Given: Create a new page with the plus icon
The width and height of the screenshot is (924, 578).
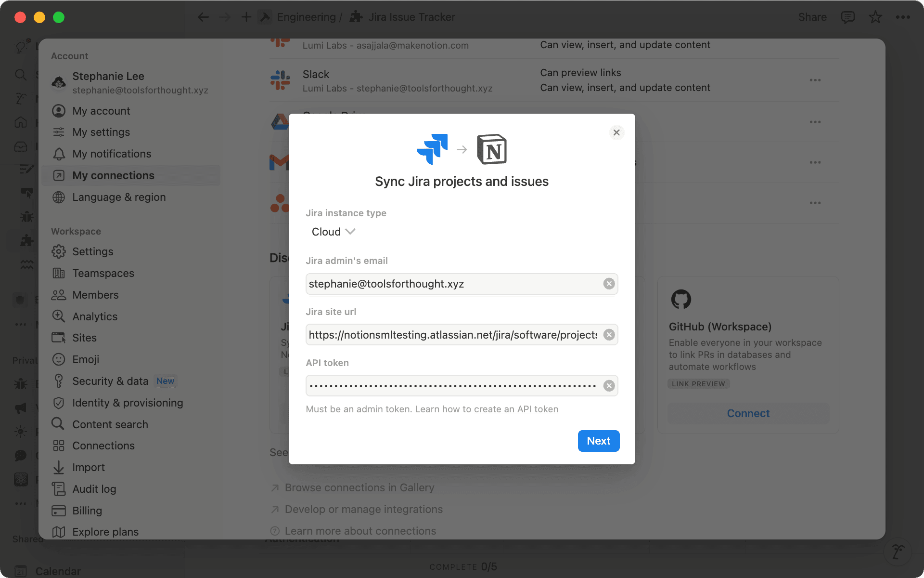Looking at the screenshot, I should pyautogui.click(x=246, y=16).
